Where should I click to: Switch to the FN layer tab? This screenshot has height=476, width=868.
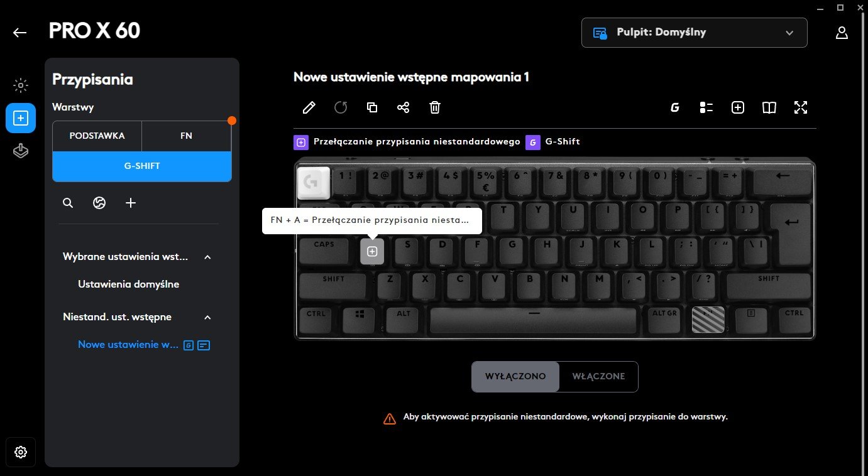[x=186, y=136]
